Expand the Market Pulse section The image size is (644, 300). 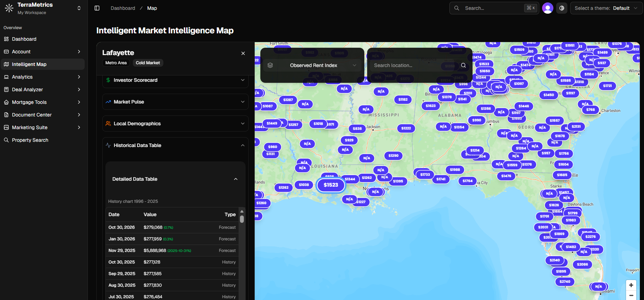175,102
